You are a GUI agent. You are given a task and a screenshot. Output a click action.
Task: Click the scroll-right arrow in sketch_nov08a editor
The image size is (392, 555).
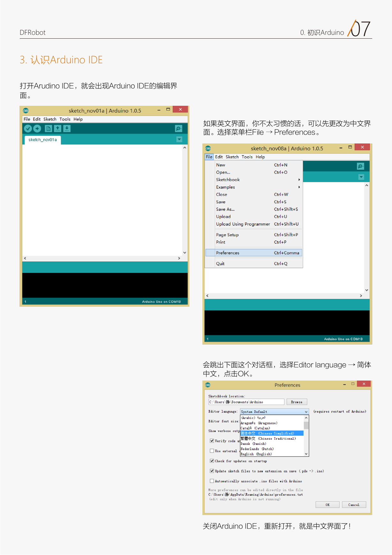point(361,296)
